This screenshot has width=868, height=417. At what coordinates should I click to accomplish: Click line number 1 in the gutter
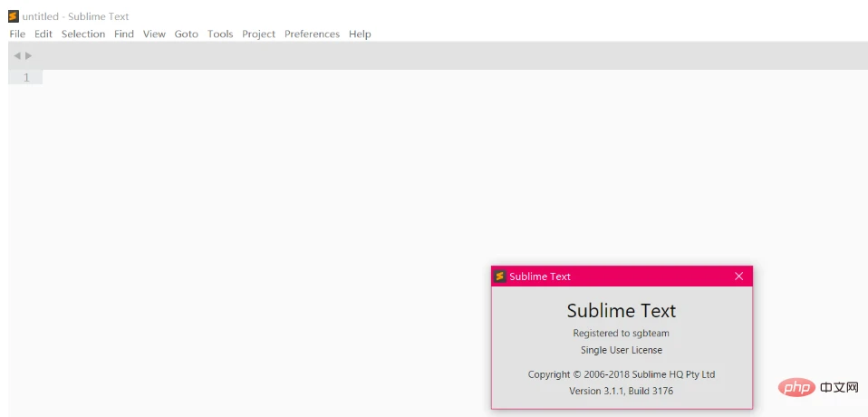point(26,78)
